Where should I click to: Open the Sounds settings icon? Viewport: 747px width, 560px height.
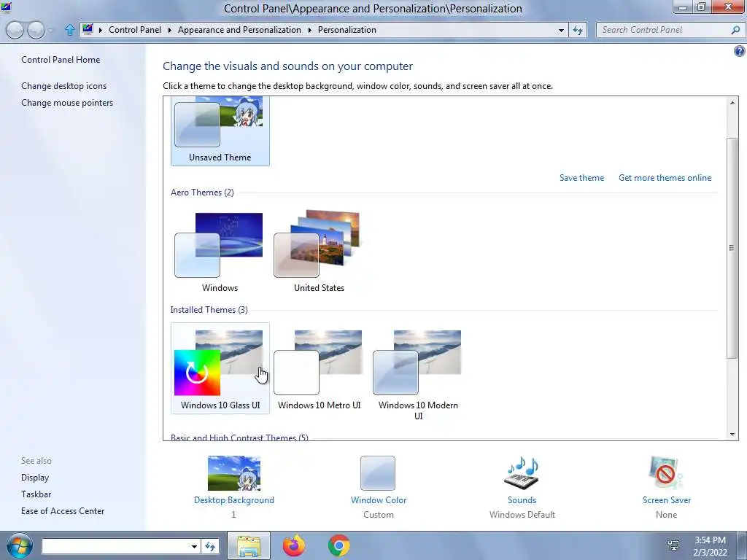pyautogui.click(x=522, y=473)
